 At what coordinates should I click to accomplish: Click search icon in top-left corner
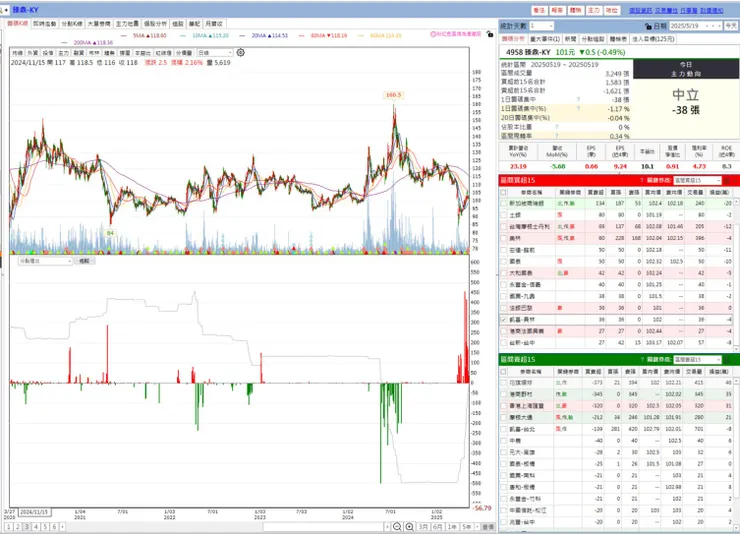point(2,9)
